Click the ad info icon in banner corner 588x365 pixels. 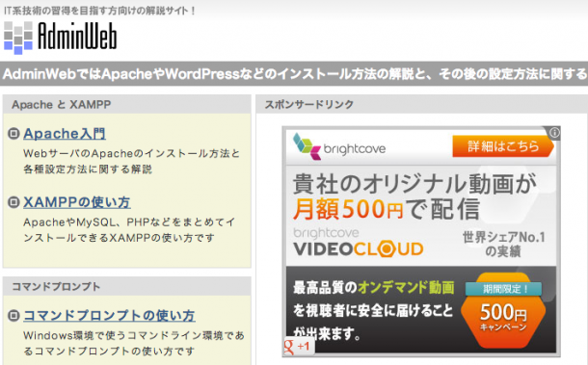pyautogui.click(x=554, y=132)
